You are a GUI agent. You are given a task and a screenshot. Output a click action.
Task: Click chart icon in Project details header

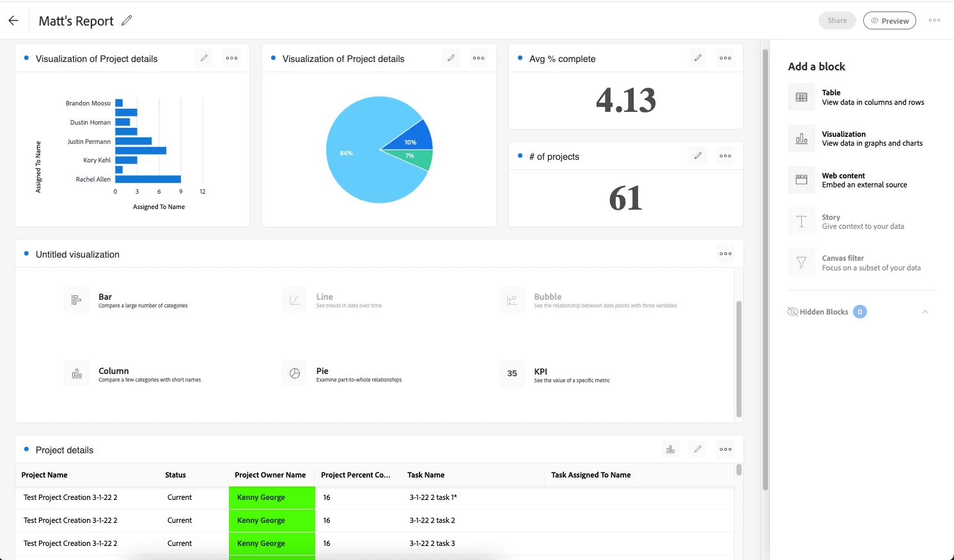(x=670, y=449)
